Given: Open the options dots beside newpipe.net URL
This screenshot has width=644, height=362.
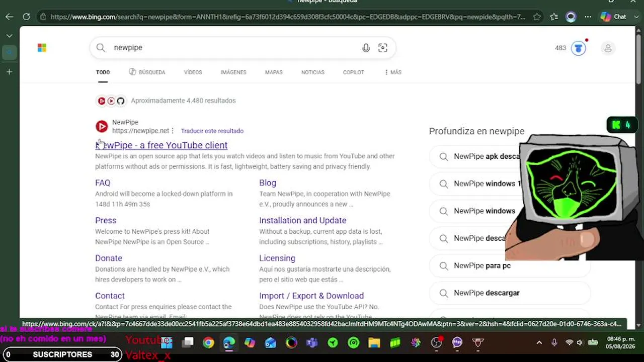Looking at the screenshot, I should tap(173, 131).
